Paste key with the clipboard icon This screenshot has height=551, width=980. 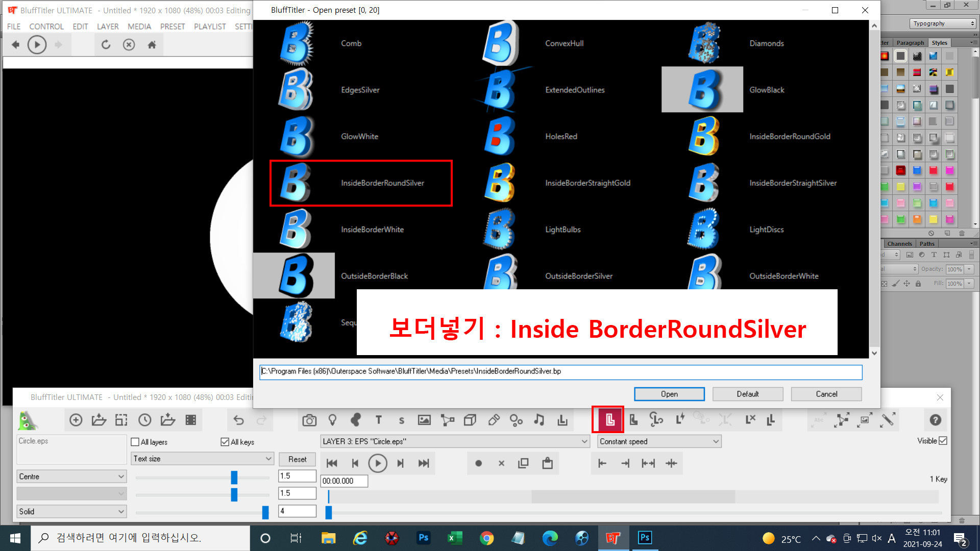click(x=547, y=463)
